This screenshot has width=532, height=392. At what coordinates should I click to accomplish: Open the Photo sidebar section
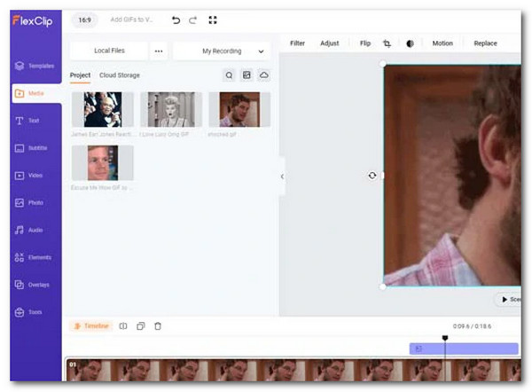29,202
